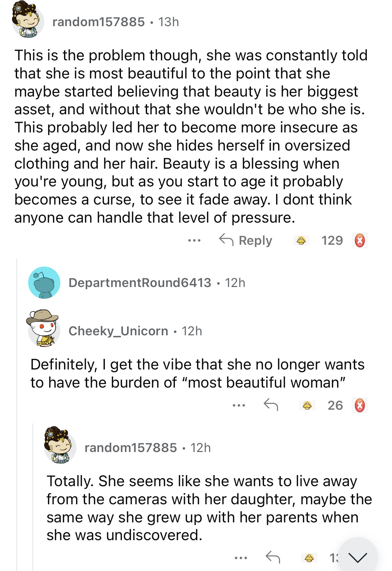Tap reply arrow on Cheeky_Unicorn's comment
Viewport: 392px width, 571px height.
[x=271, y=405]
